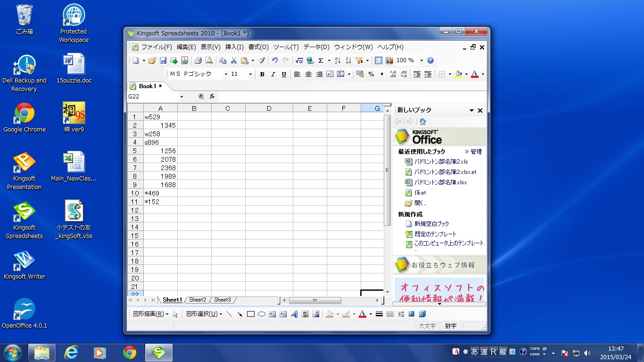Image resolution: width=644 pixels, height=362 pixels.
Task: Select the arrow line drawing tool
Action: tap(240, 314)
